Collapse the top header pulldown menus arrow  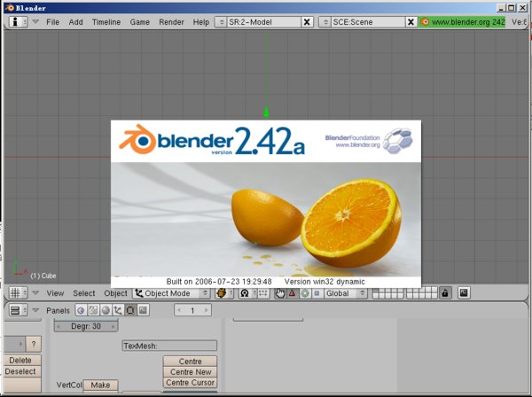click(35, 21)
